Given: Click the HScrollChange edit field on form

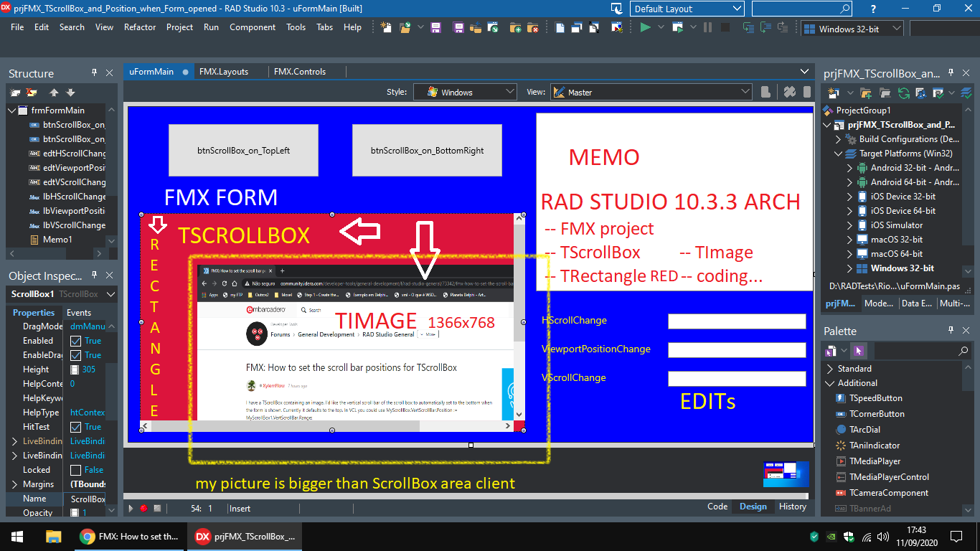Looking at the screenshot, I should (x=737, y=321).
